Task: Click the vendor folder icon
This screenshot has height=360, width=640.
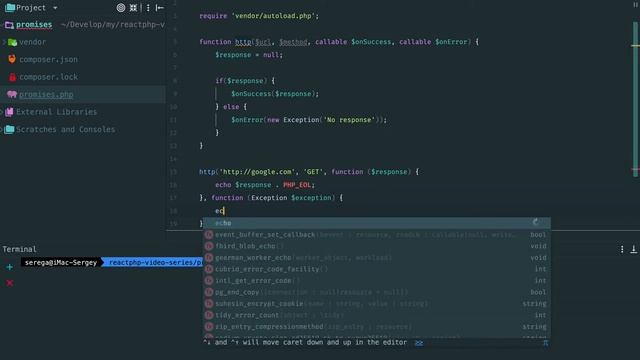Action: (x=12, y=42)
